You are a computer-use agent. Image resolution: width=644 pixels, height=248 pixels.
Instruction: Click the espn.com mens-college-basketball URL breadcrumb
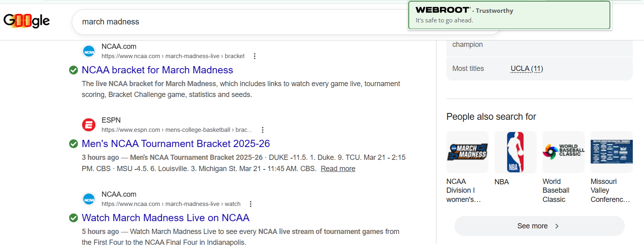pos(177,130)
